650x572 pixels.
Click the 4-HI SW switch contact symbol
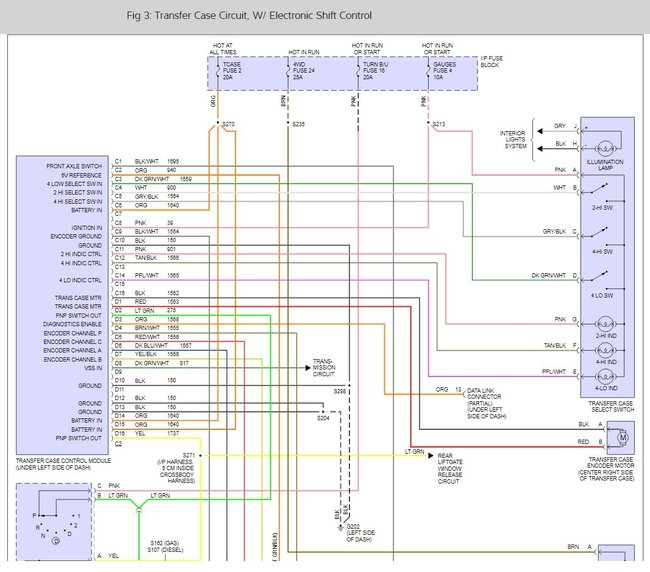[x=599, y=233]
